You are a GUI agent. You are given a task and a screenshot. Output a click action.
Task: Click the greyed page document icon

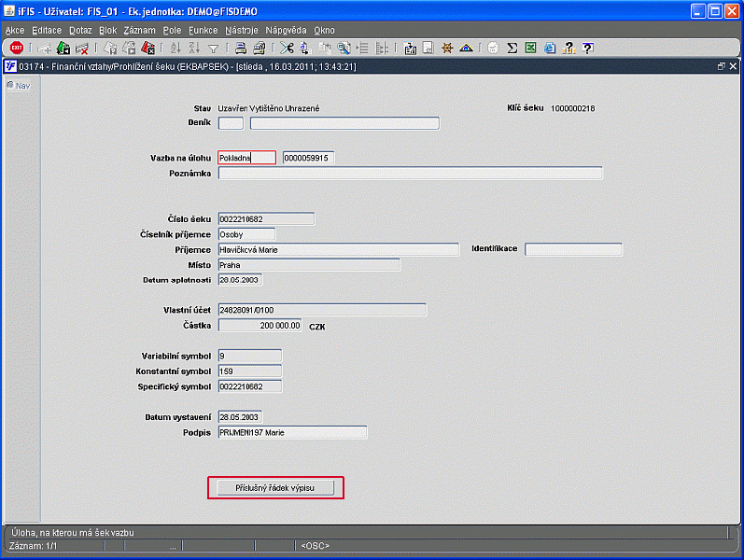[x=428, y=48]
